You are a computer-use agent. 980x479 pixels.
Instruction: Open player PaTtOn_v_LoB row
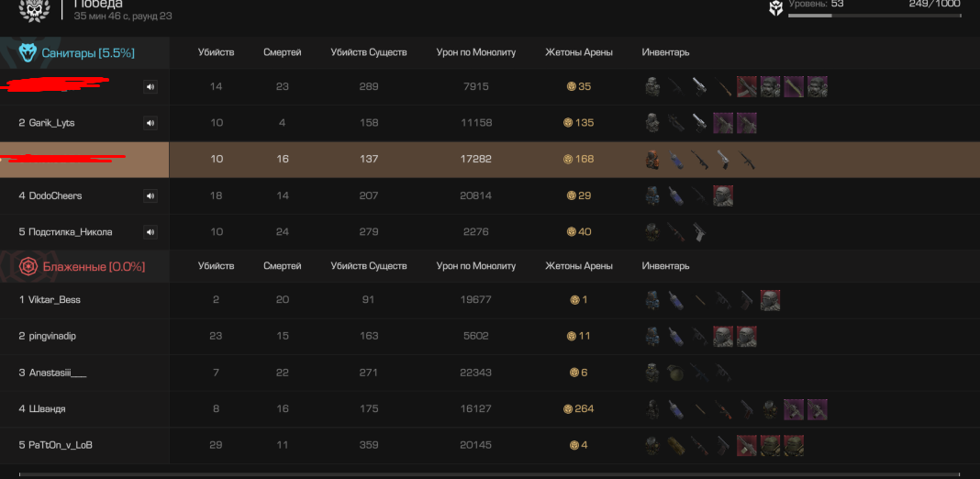click(x=490, y=445)
